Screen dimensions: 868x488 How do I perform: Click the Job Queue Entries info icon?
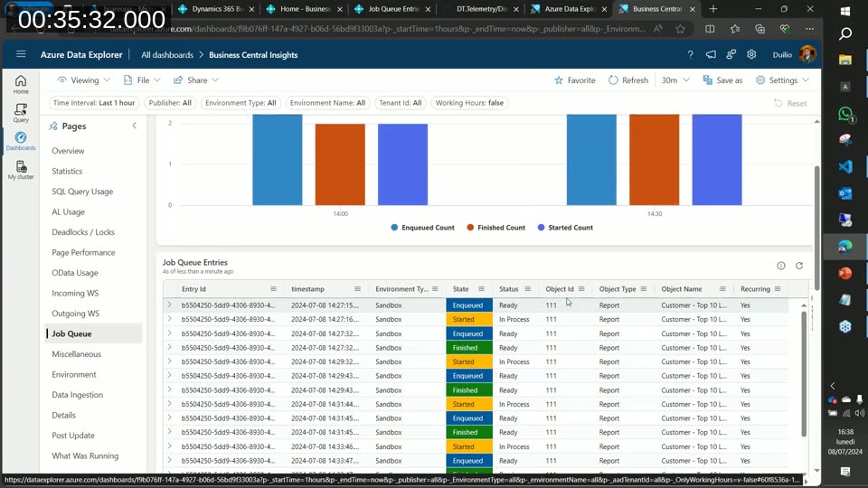pos(781,266)
